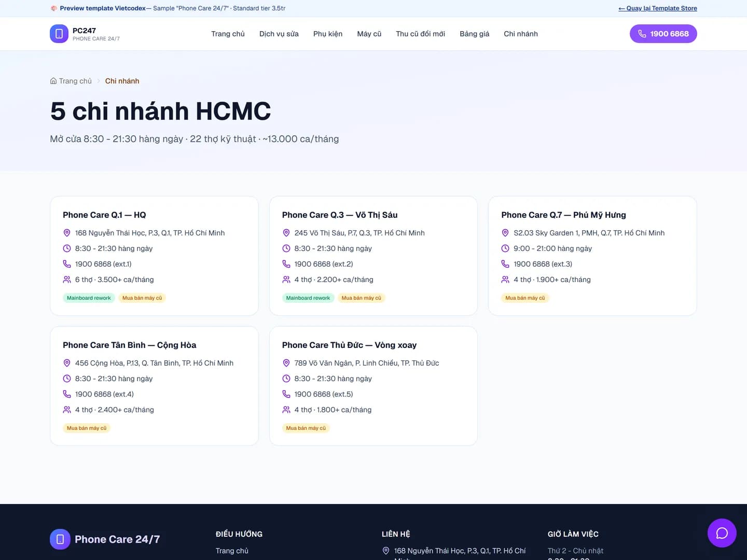747x560 pixels.
Task: Click clock icon beside 9:00 - 21:00 hàng ngày
Action: (505, 248)
